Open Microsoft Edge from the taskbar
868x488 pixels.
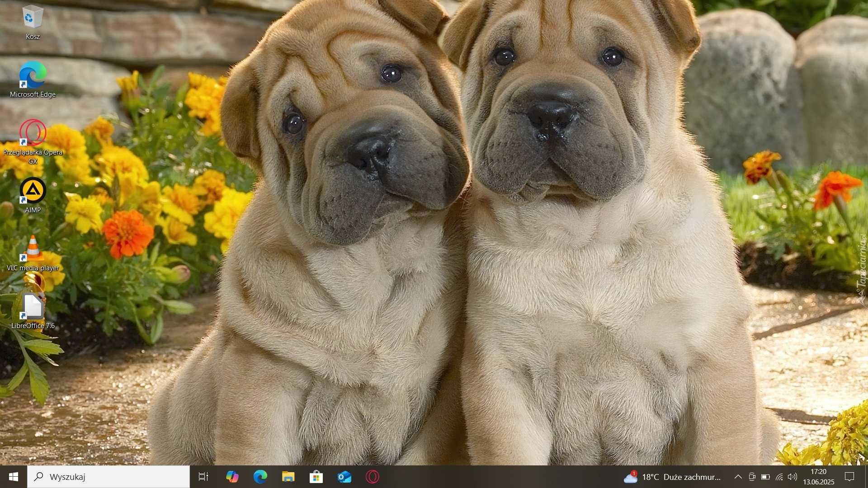260,477
